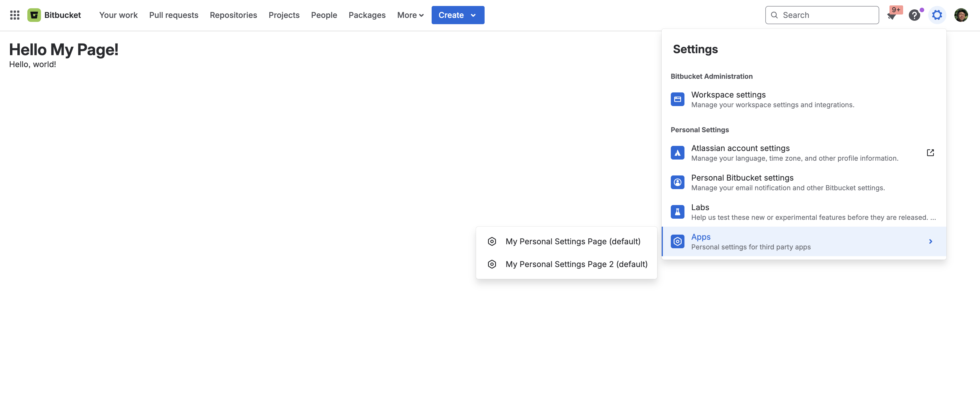Click the Workspace settings icon
Image resolution: width=980 pixels, height=393 pixels.
tap(678, 99)
